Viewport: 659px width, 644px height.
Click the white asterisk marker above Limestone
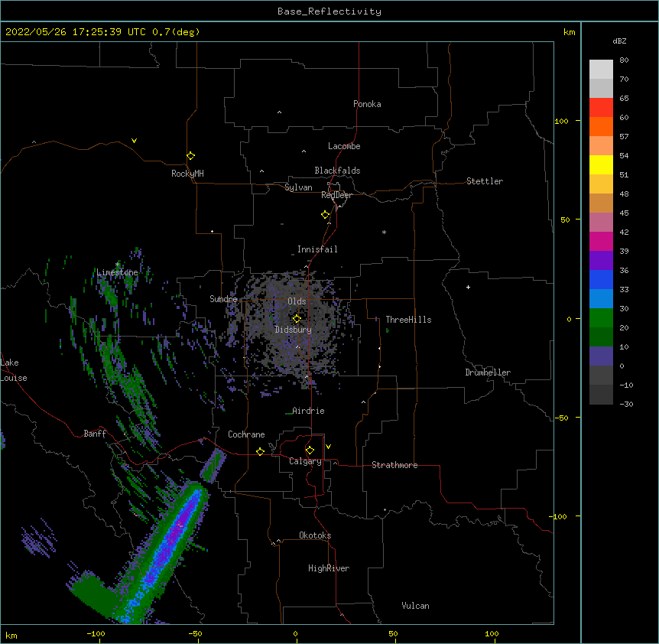pos(118,265)
